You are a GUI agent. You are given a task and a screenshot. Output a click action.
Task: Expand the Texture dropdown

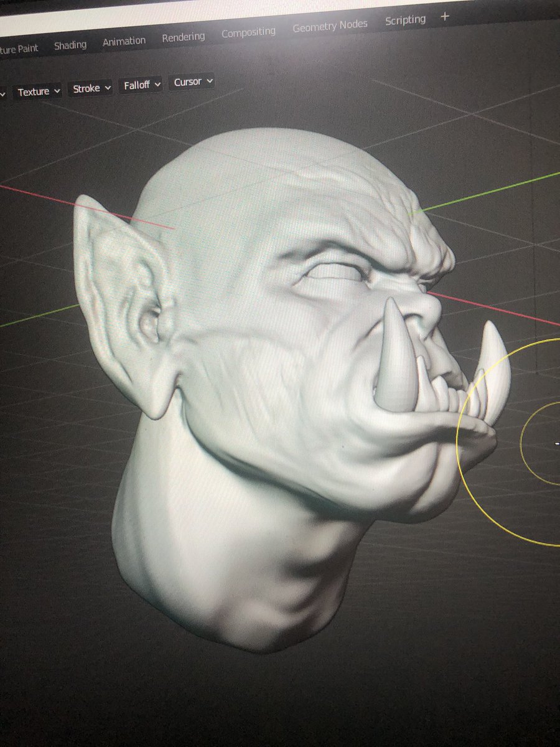pos(39,92)
